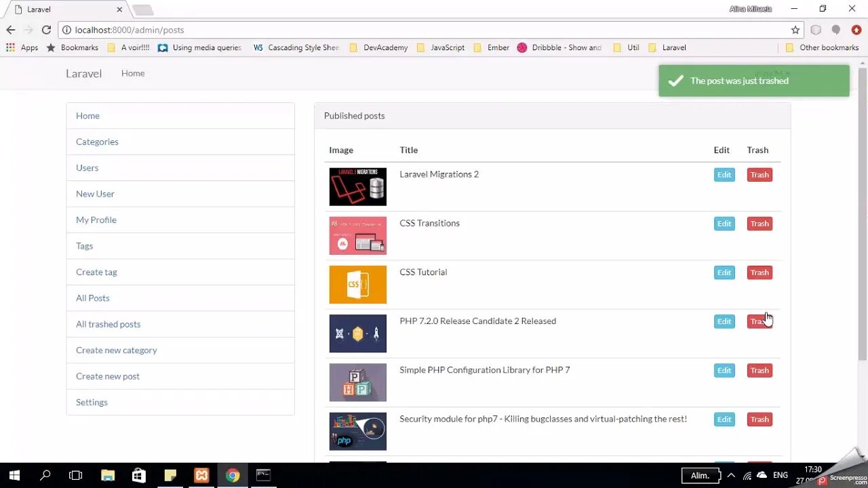The image size is (868, 488).
Task: Open Sticky Notes taskbar icon
Action: [x=170, y=475]
